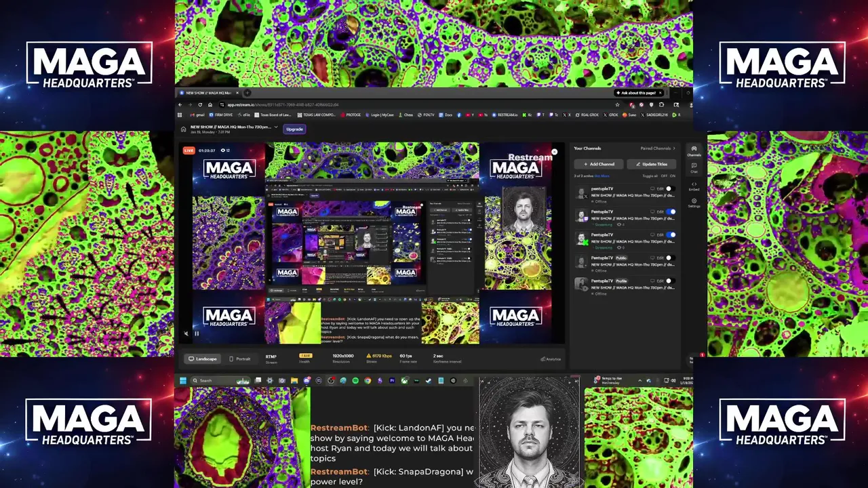Open the Channels panel in the right sidebar
This screenshot has width=868, height=488.
pyautogui.click(x=694, y=150)
